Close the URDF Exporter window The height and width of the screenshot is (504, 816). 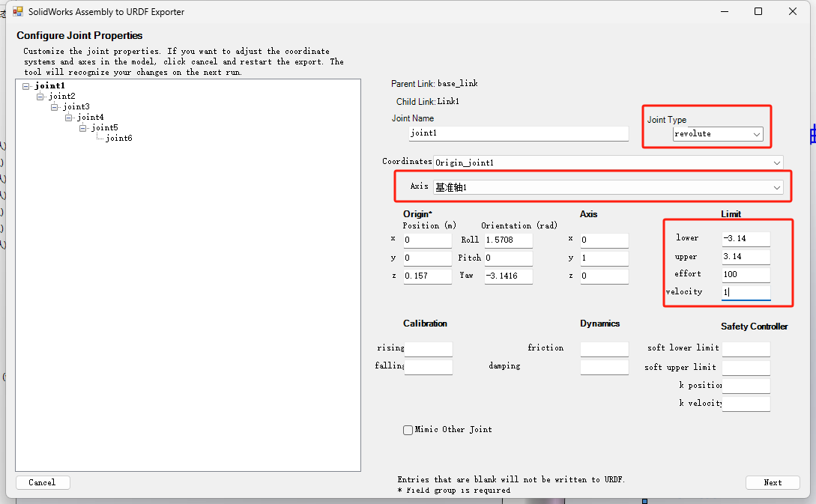coord(793,11)
